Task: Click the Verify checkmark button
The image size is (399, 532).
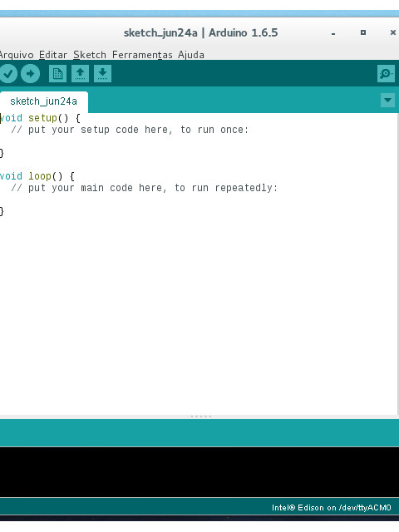Action: click(x=8, y=74)
